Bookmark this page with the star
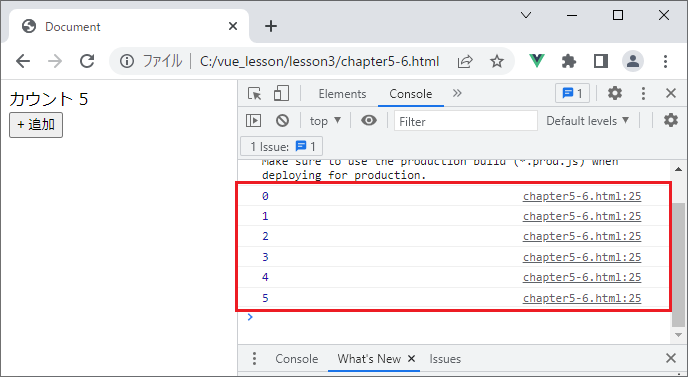 coord(497,61)
